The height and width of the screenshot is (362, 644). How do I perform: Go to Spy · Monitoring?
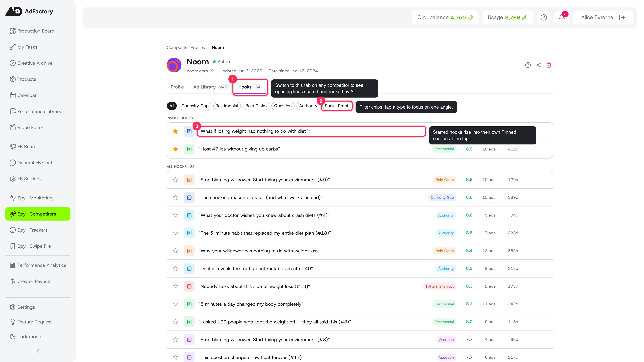click(x=38, y=198)
